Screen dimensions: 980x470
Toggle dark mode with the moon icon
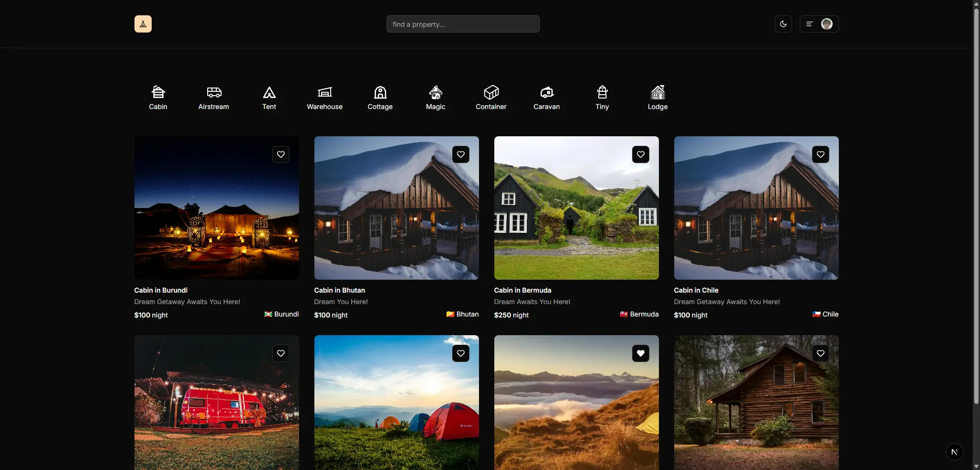[783, 23]
